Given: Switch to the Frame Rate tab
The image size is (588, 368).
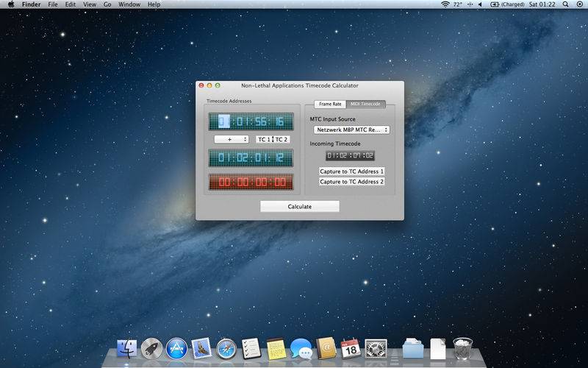Looking at the screenshot, I should (x=330, y=104).
